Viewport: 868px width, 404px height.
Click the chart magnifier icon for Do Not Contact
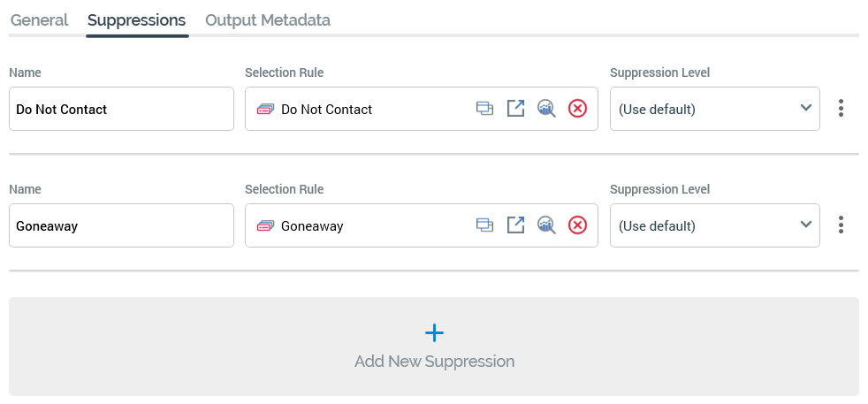[x=546, y=109]
